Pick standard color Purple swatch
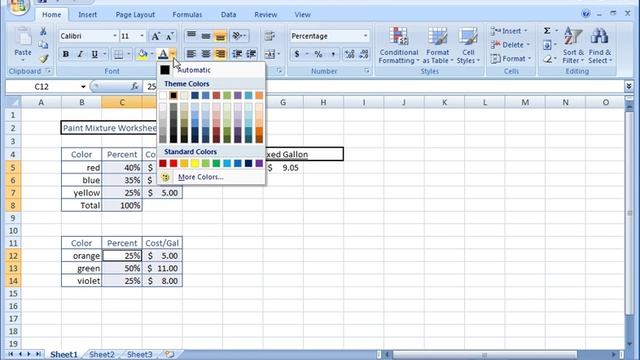This screenshot has width=640, height=360. tap(259, 163)
